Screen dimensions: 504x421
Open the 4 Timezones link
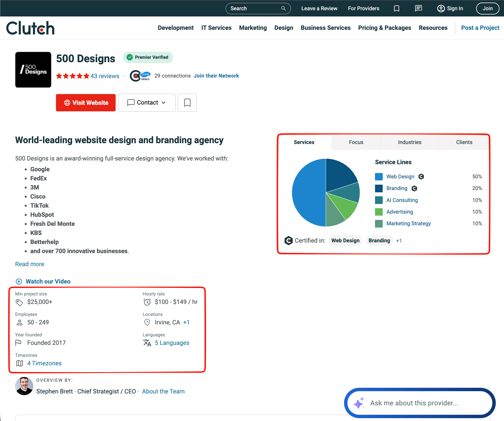click(x=44, y=363)
